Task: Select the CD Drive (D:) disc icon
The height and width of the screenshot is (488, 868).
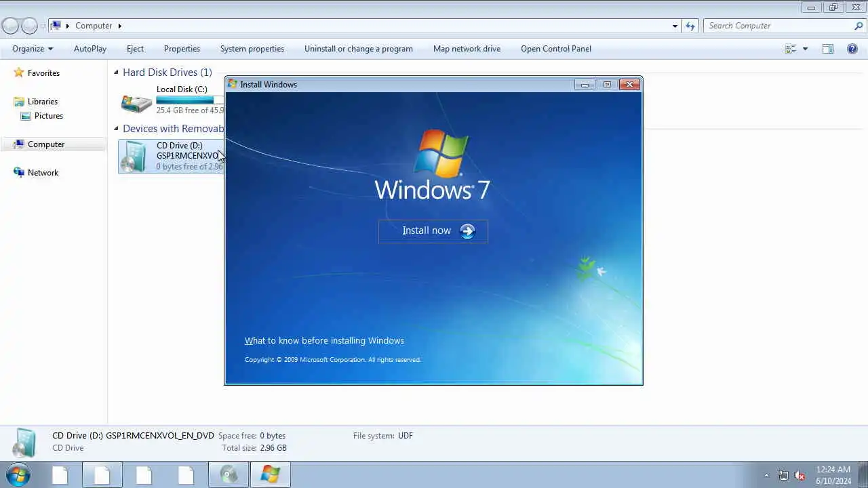Action: point(134,157)
